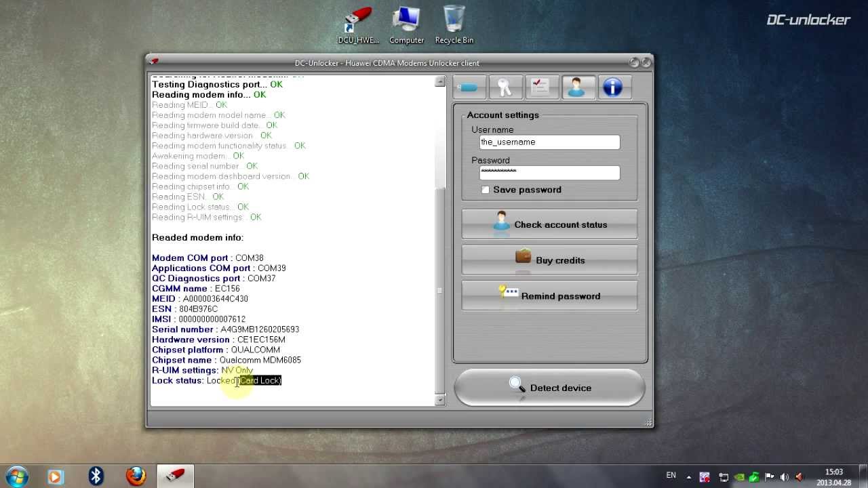Click the log scrollbar up arrow
Screen dimensions: 868x488
coord(440,81)
